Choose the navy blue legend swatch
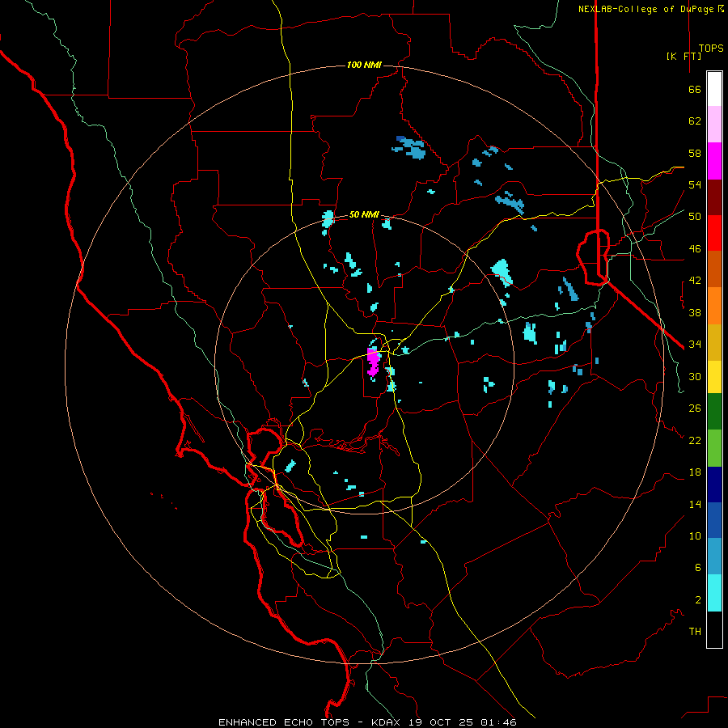The width and height of the screenshot is (728, 728). coord(714,485)
